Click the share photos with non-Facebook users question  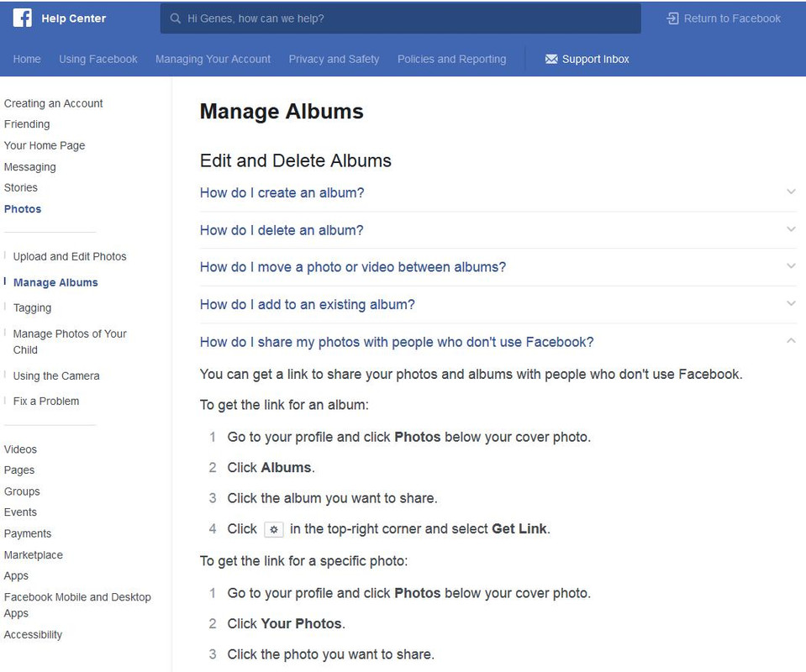(x=397, y=342)
